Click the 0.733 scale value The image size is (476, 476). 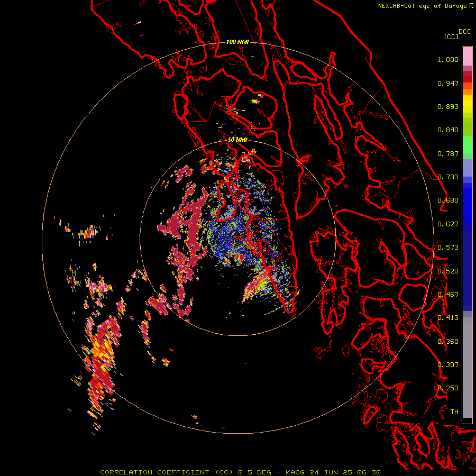(x=448, y=177)
